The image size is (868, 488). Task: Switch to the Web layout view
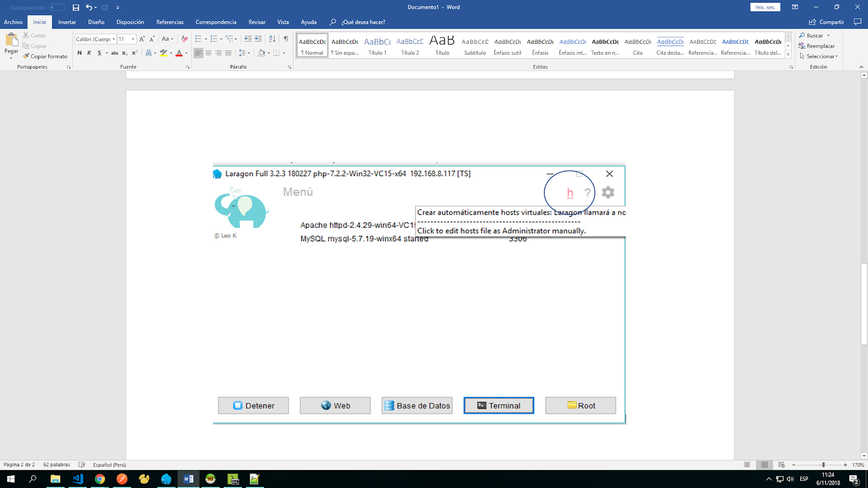(781, 465)
